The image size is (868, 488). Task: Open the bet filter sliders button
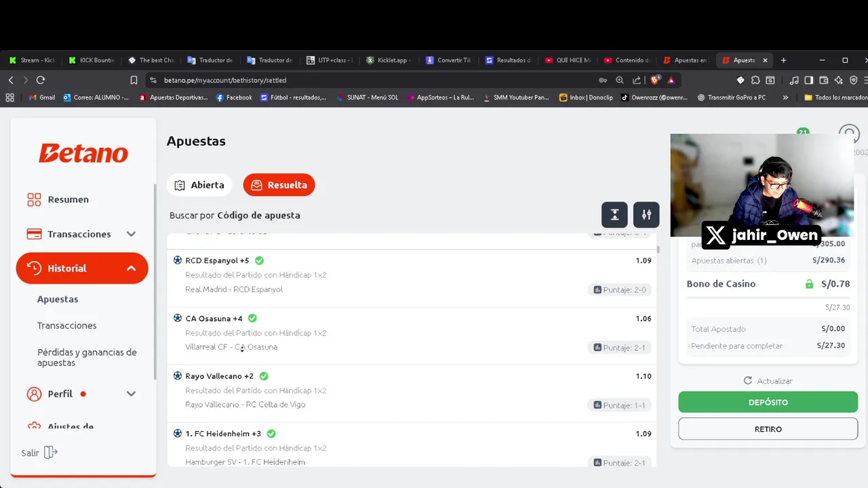646,215
